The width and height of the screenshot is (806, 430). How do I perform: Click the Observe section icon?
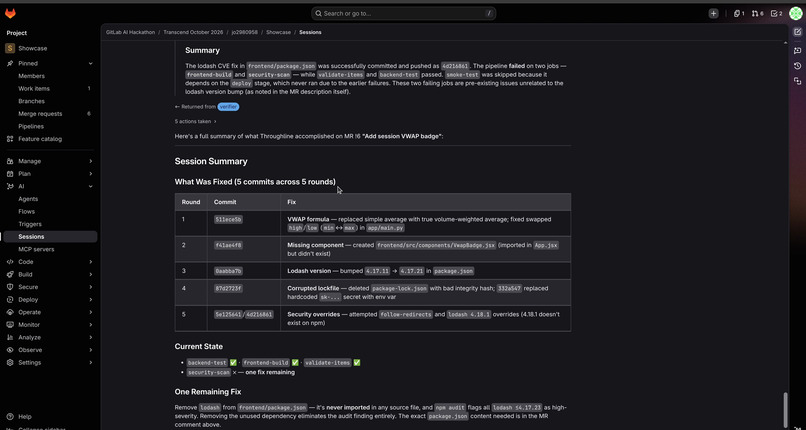click(x=9, y=350)
